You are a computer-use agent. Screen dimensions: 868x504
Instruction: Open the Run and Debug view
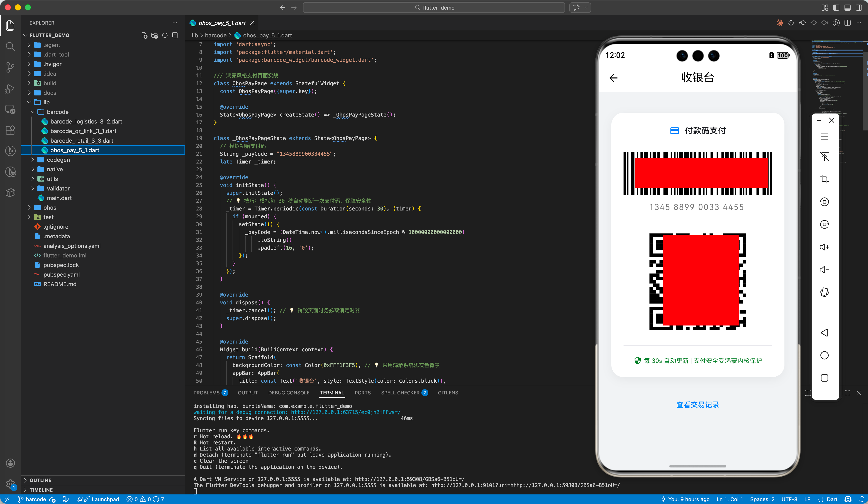[x=10, y=89]
